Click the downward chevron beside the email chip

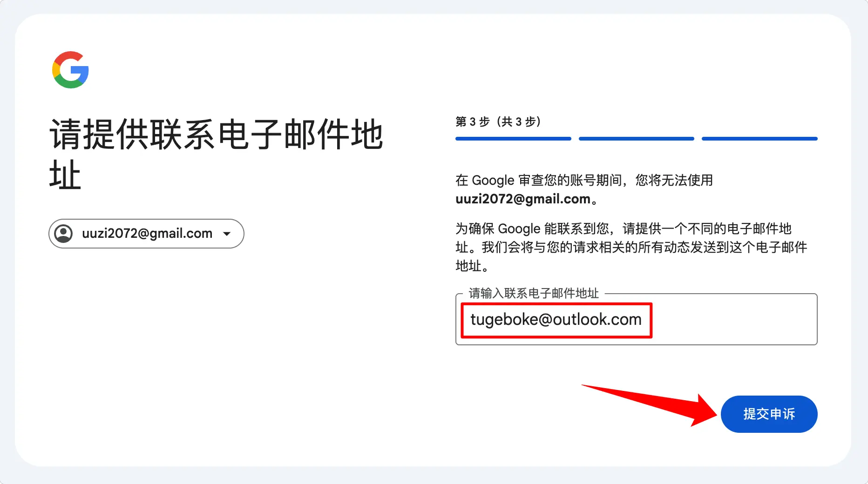point(227,234)
